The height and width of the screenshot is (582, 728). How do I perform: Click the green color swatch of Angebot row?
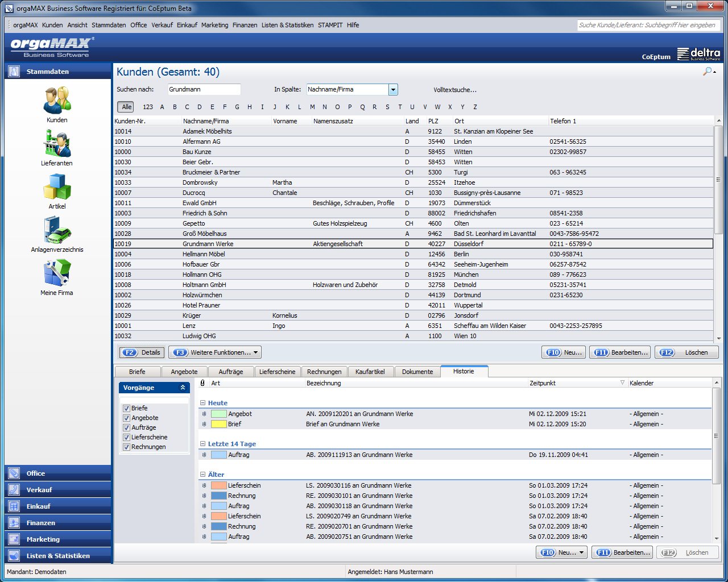(219, 414)
